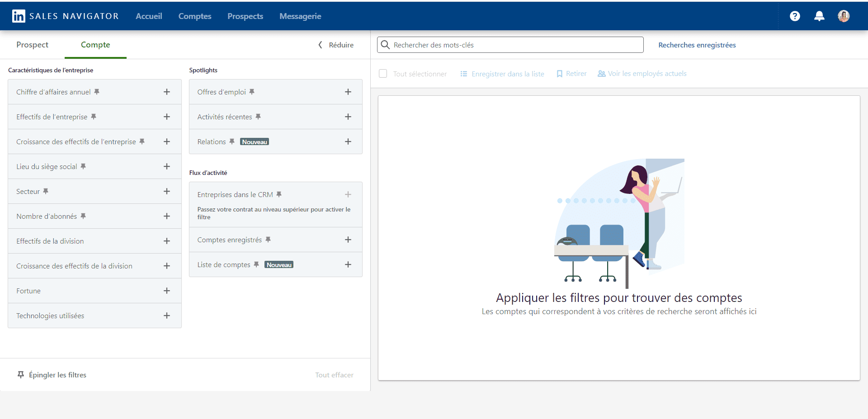Expand Effectifs de la division with plus
This screenshot has height=419, width=868.
click(167, 241)
